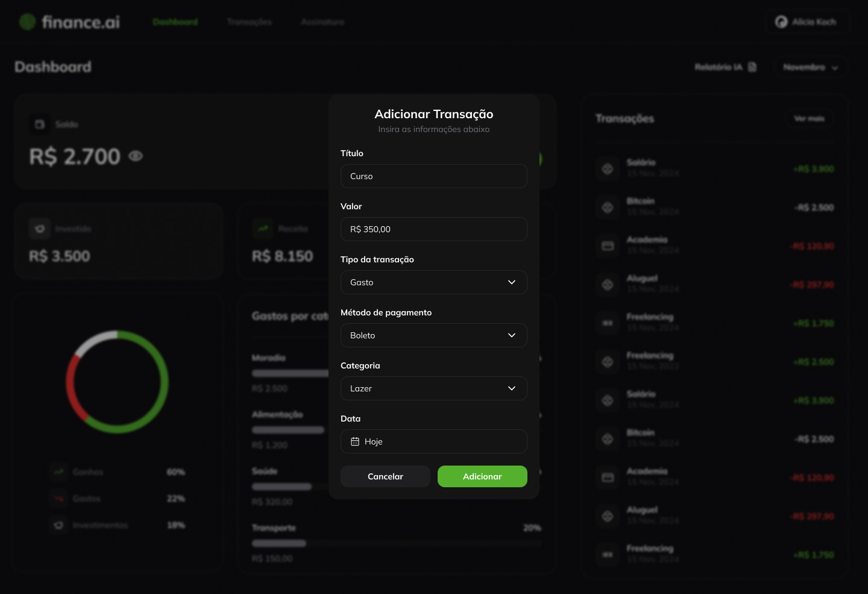Click the Freelancing +R$ 2.500 transaction row
This screenshot has width=868, height=594.
click(714, 362)
